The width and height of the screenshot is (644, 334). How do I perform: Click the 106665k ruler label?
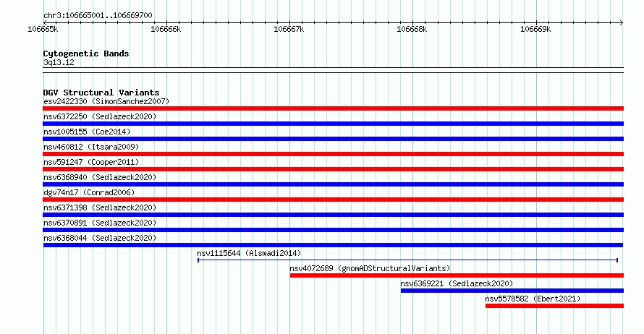click(x=43, y=29)
